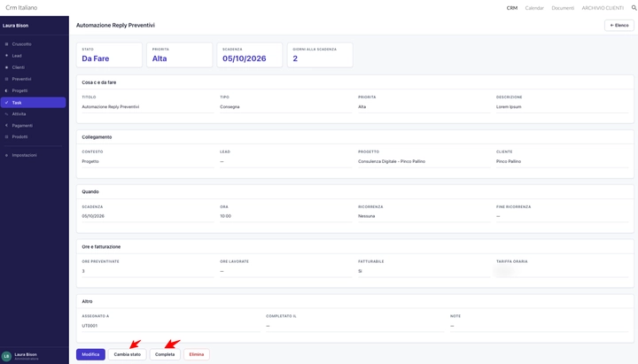Image resolution: width=638 pixels, height=364 pixels.
Task: Click the Descrizione value Lorem Ipsum
Action: (509, 106)
